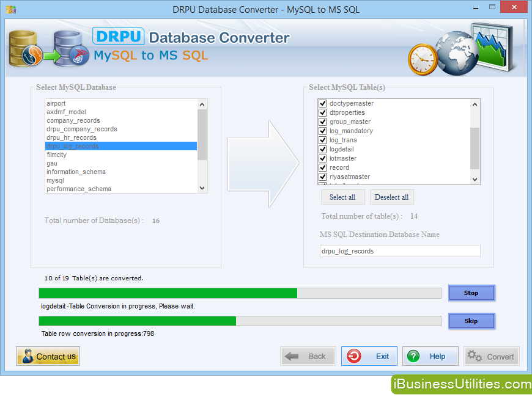Toggle the logdetail checkbox
The width and height of the screenshot is (532, 397).
pos(323,149)
